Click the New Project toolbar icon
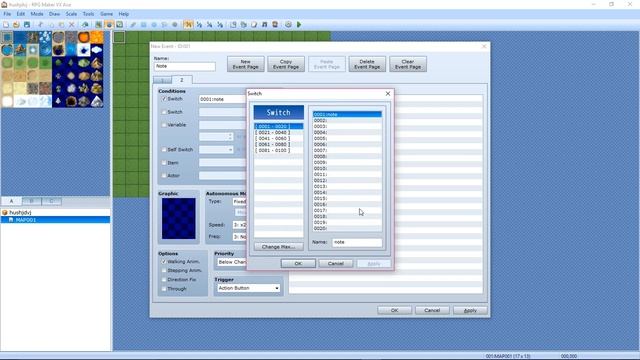The width and height of the screenshot is (640, 360). click(x=6, y=25)
